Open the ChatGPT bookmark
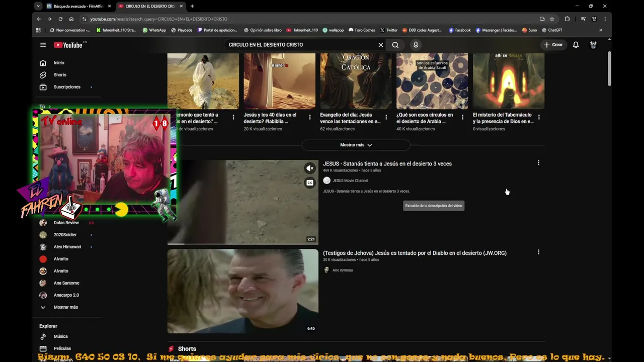This screenshot has width=644, height=362. pos(552,30)
